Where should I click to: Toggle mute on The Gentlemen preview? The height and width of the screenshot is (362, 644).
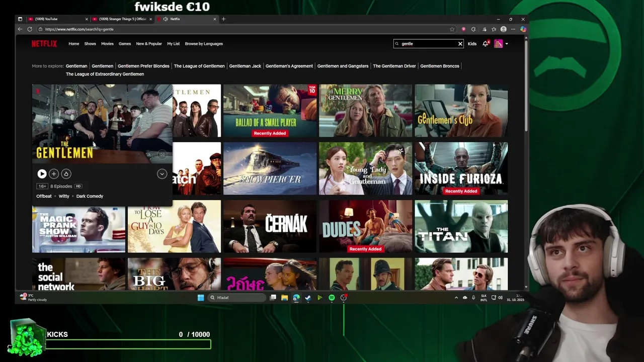click(162, 154)
